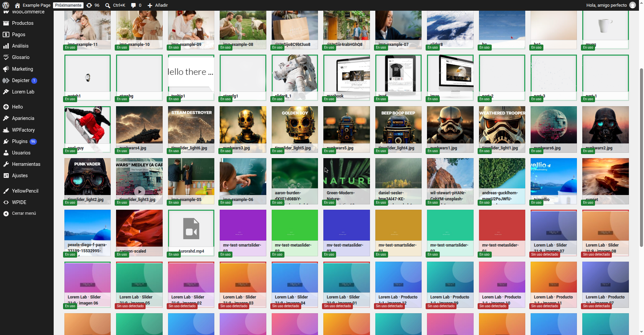The width and height of the screenshot is (644, 335).
Task: Open the Hello menu item
Action: [x=27, y=107]
